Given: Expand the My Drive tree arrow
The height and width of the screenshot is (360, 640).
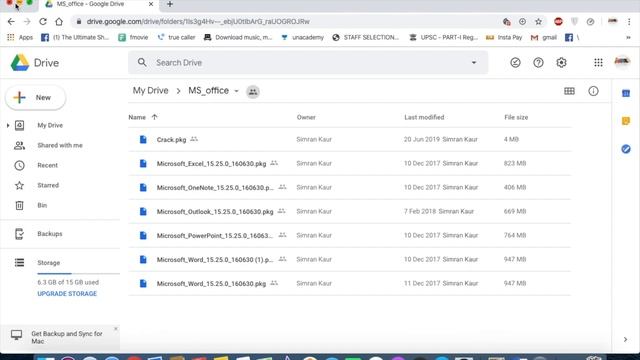Looking at the screenshot, I should coord(8,125).
